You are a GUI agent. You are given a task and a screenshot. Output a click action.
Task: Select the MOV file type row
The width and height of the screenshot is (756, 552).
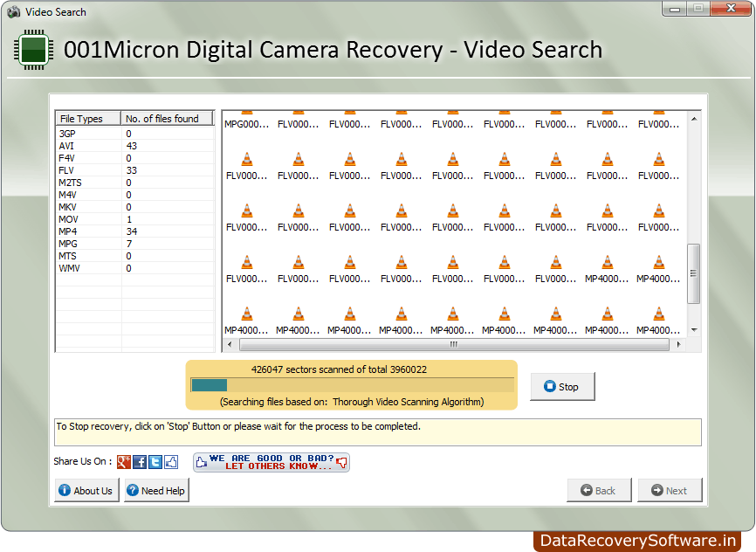pyautogui.click(x=135, y=219)
